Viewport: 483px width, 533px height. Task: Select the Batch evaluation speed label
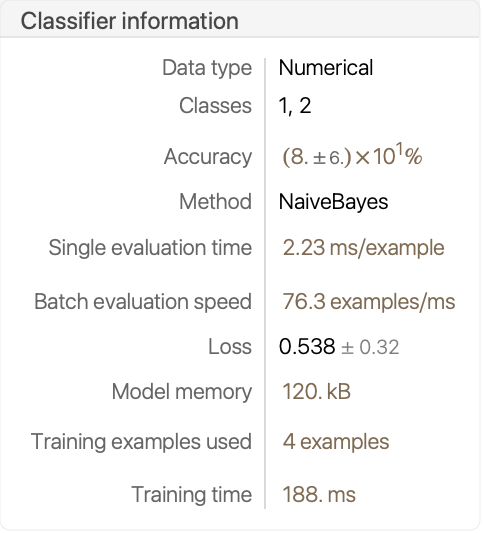click(x=143, y=302)
